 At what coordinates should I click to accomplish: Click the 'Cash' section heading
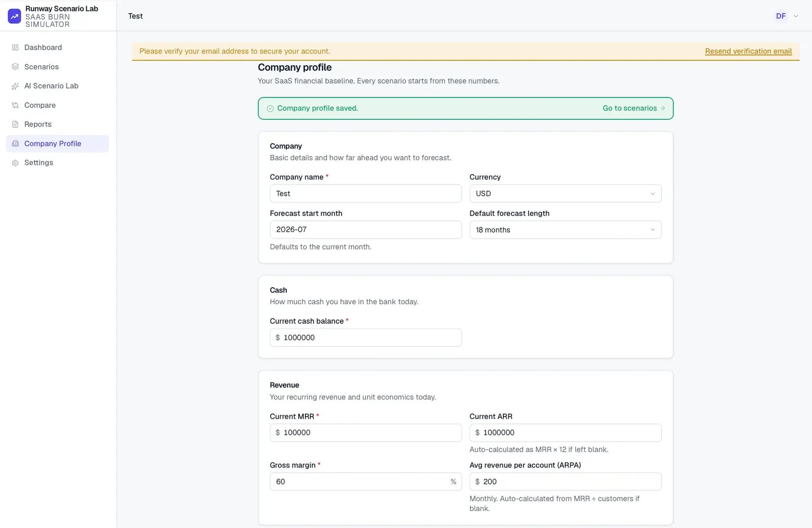(278, 290)
